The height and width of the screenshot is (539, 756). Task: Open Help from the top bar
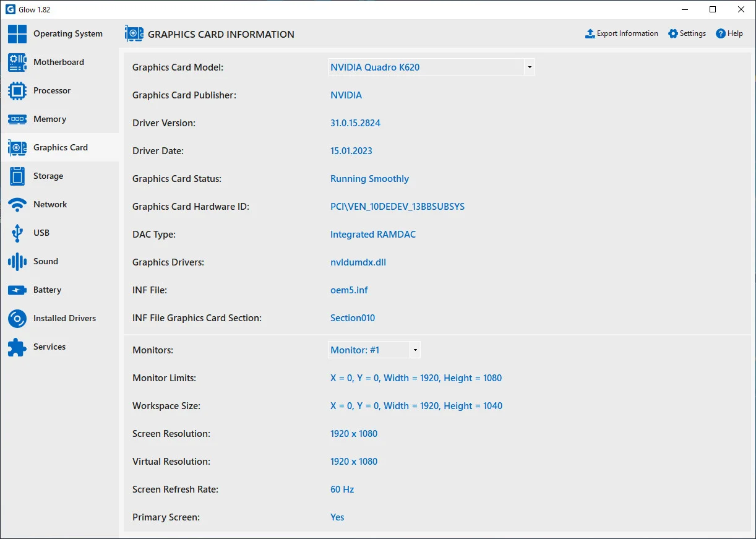(x=729, y=34)
